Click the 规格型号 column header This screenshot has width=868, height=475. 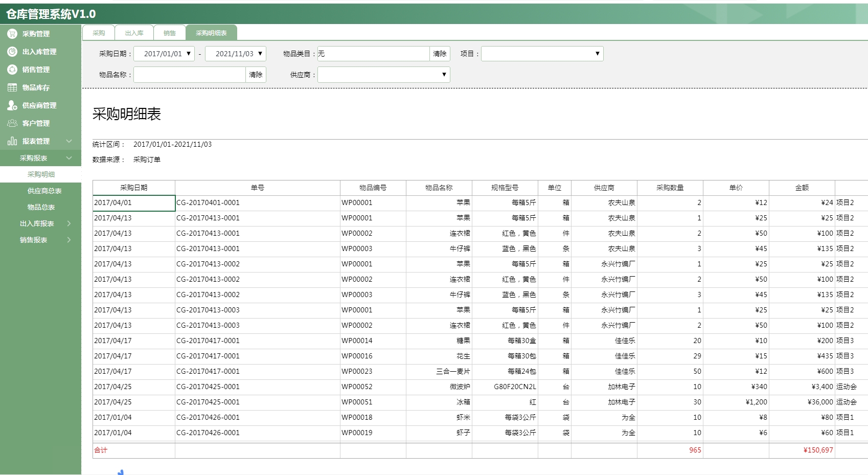(505, 188)
